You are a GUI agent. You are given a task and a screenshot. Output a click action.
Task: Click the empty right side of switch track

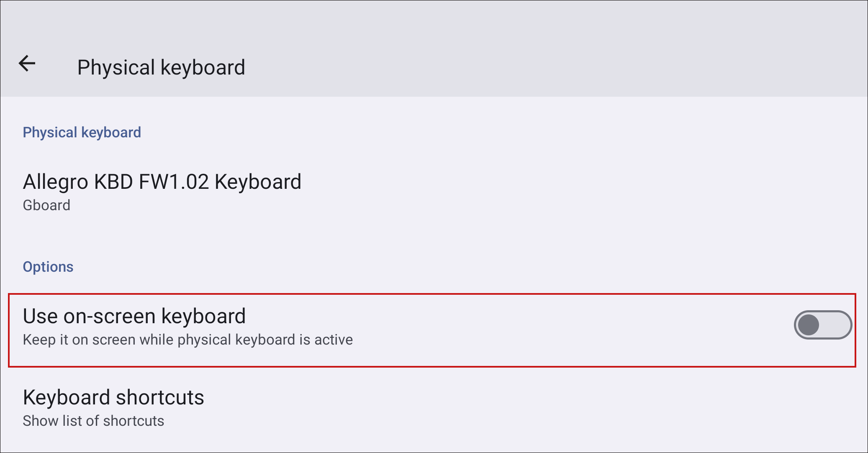tap(836, 325)
